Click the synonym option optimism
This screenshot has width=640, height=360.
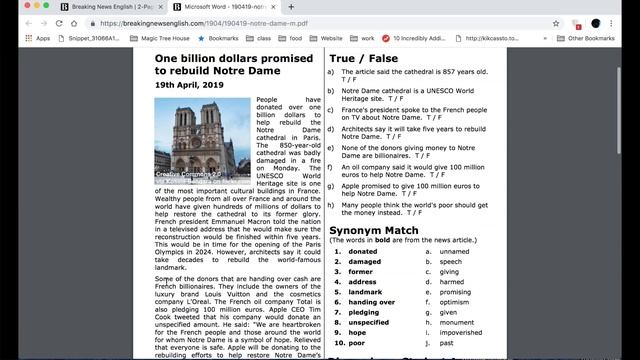click(x=454, y=302)
